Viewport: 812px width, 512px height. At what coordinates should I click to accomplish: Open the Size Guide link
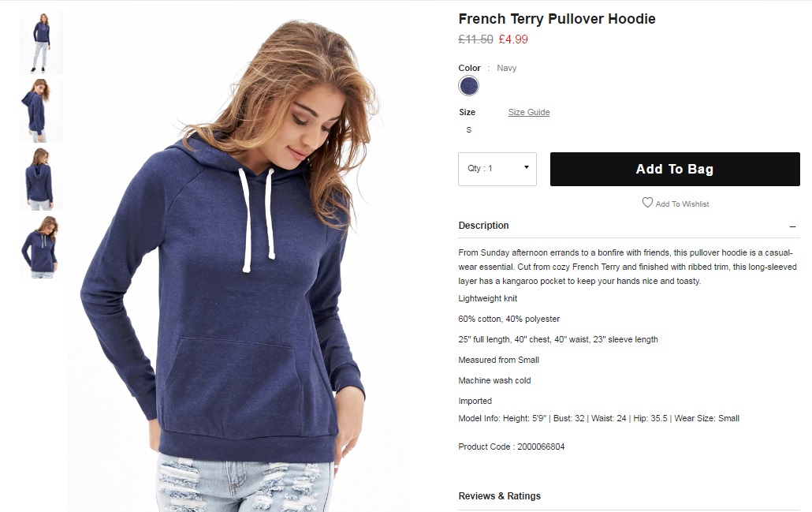[529, 112]
